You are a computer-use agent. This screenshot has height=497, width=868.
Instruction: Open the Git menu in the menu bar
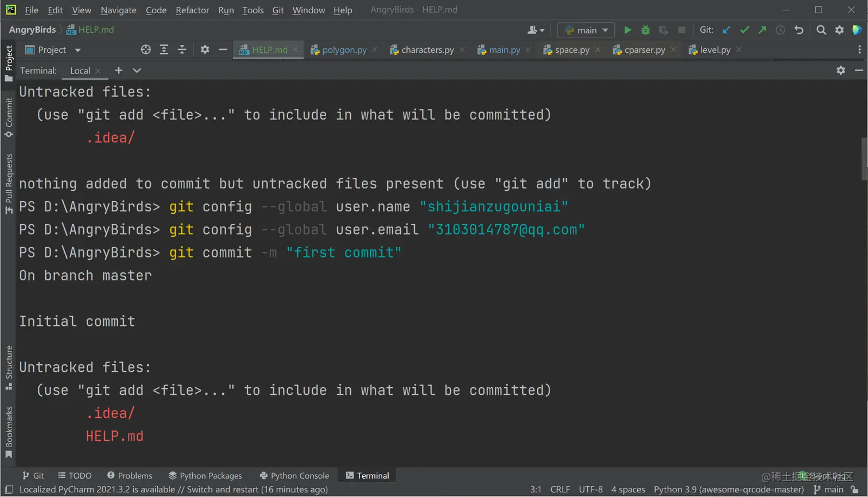pyautogui.click(x=278, y=10)
